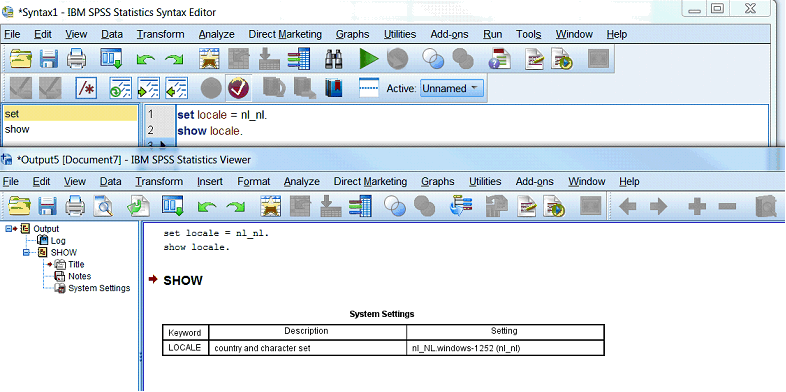
Task: Open Tools menu in Syntax Editor
Action: click(529, 35)
